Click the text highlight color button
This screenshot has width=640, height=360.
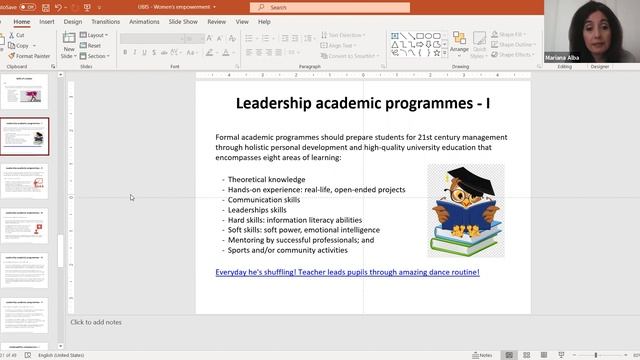click(x=210, y=52)
